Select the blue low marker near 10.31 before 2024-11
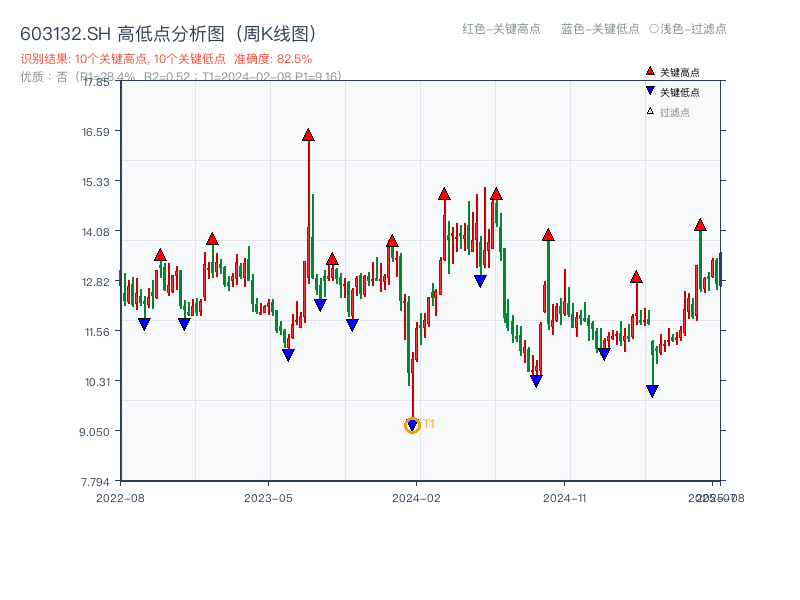The image size is (800, 600). (x=536, y=381)
